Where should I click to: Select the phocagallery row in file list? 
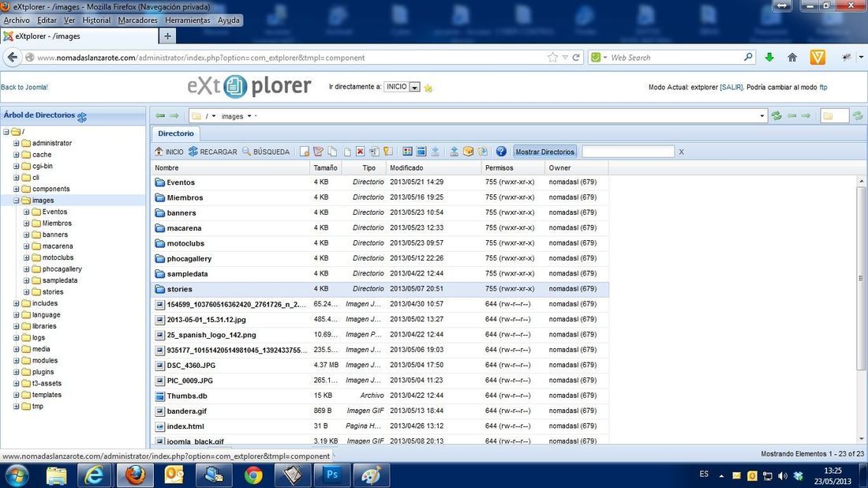[x=380, y=259]
